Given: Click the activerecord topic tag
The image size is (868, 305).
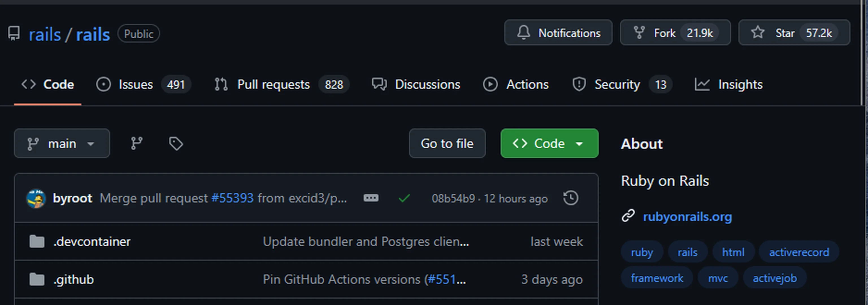Looking at the screenshot, I should point(798,252).
